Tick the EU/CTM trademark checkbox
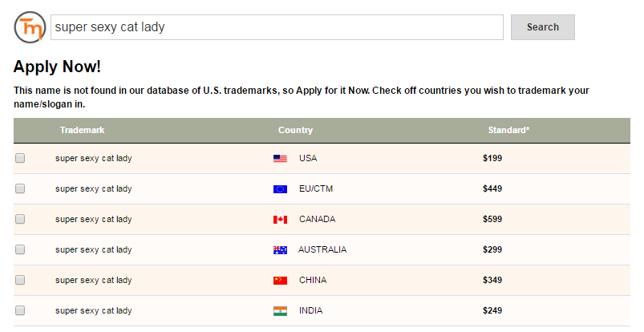 20,188
